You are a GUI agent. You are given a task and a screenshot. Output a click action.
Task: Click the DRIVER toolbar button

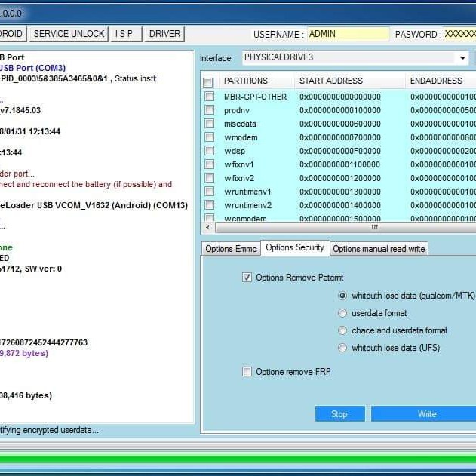coord(164,34)
